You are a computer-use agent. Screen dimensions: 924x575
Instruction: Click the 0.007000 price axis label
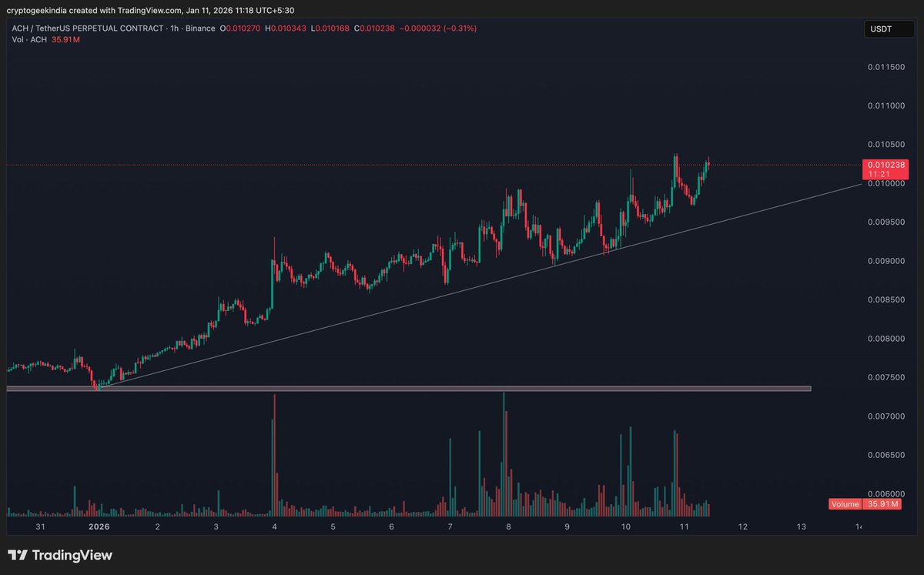(x=885, y=416)
